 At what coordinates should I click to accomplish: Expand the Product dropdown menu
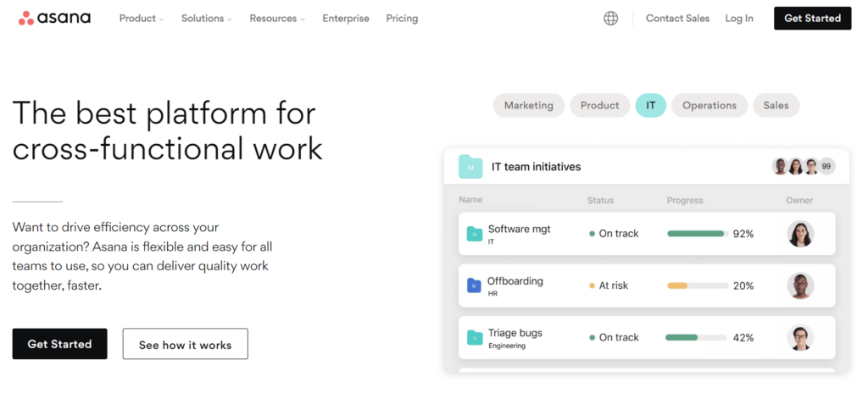pos(142,19)
